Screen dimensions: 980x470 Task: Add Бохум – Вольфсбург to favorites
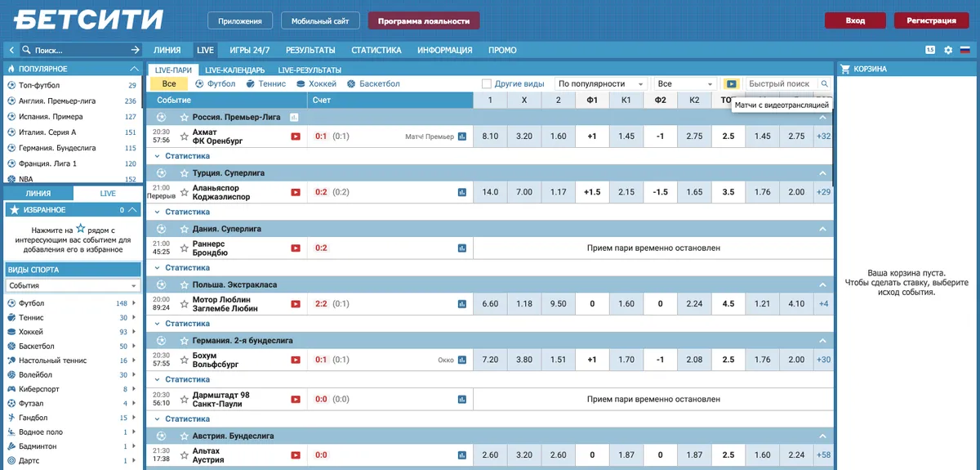click(185, 360)
